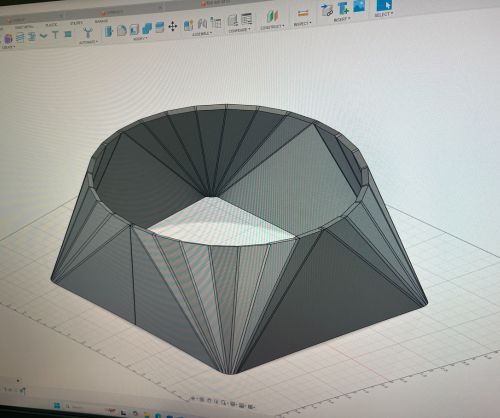
Task: Click the Windows Start button on taskbar
Action: tap(57, 406)
